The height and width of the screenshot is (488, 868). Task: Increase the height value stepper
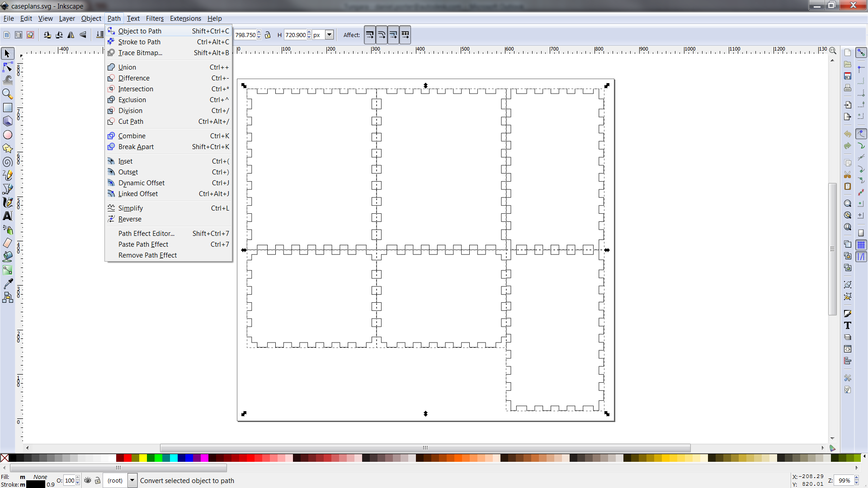[309, 32]
